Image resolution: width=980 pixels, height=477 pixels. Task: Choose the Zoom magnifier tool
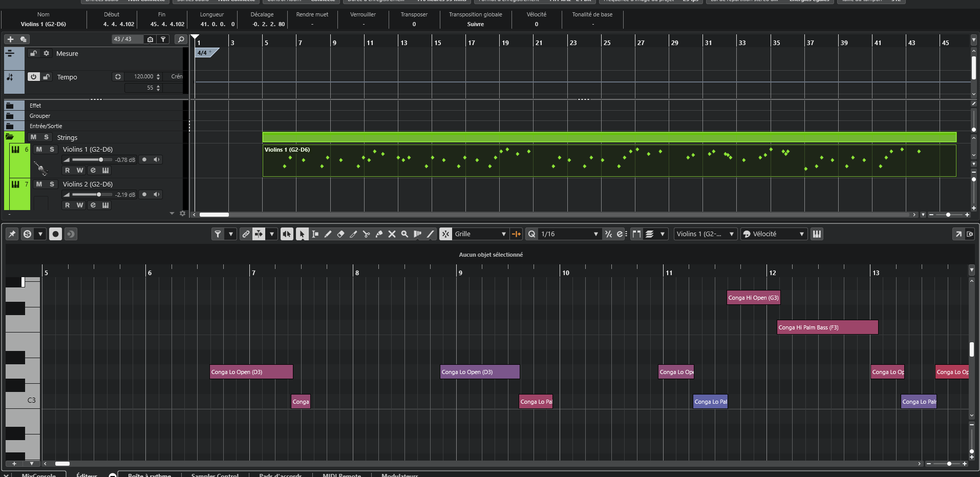(404, 234)
